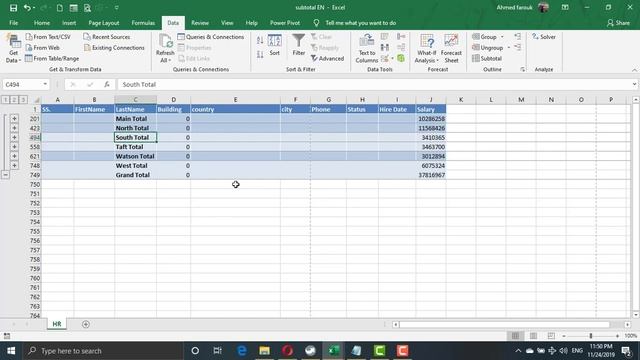Screen dimensions: 640x360
Task: Show outline level 2
Action: (14, 100)
